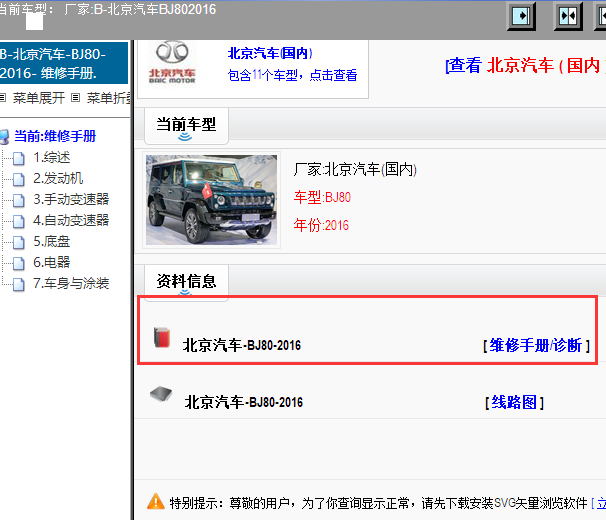The height and width of the screenshot is (520, 606).
Task: Click the page icon next to 3.手动变速器
Action: pos(19,200)
